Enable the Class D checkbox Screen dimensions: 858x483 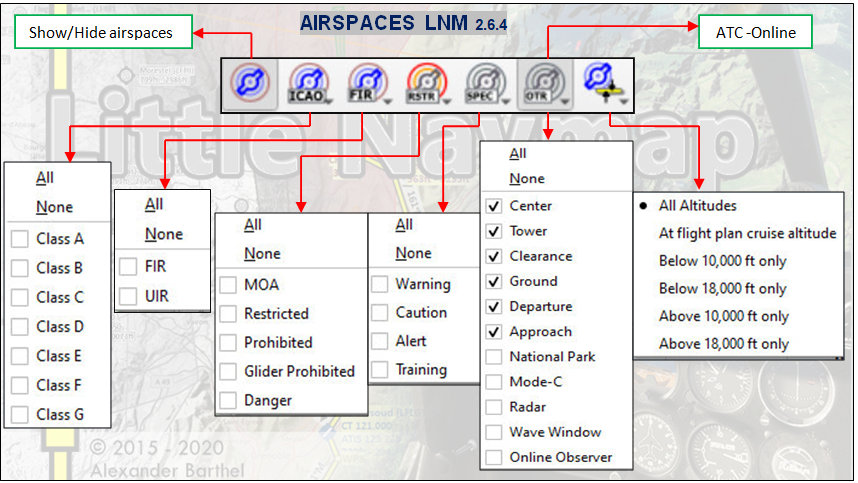point(20,327)
